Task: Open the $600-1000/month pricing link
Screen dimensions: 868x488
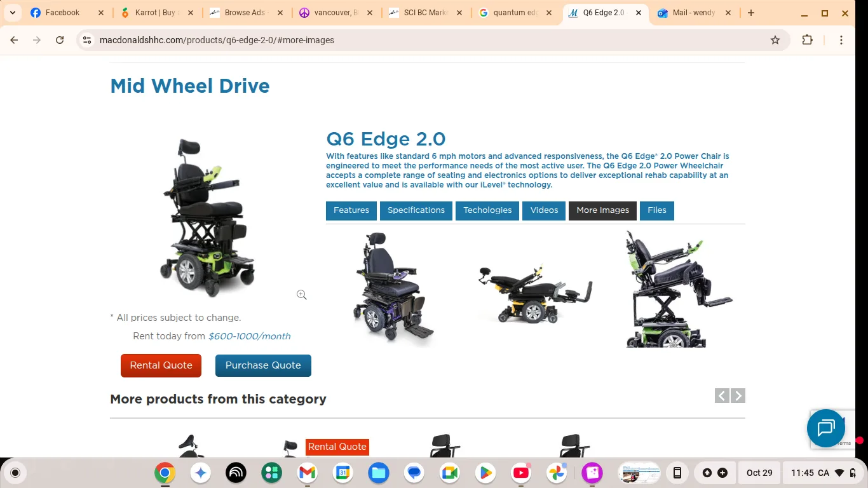Action: pos(248,336)
